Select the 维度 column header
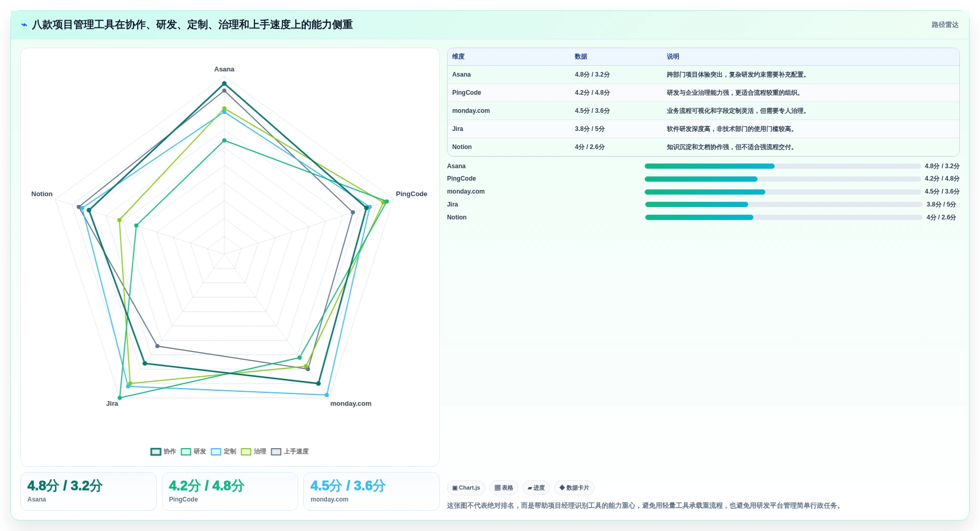The height and width of the screenshot is (531, 980). click(458, 56)
